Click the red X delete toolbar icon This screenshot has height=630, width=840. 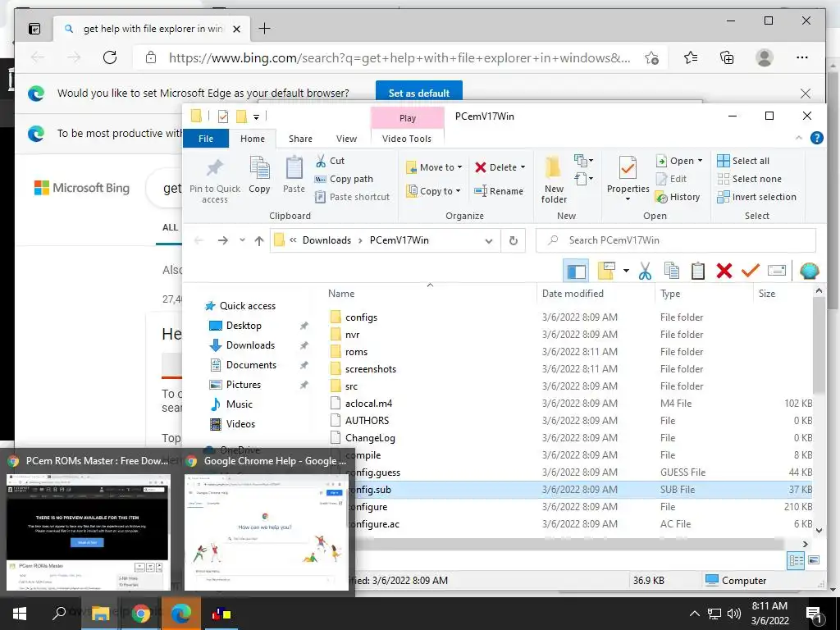[x=724, y=271]
